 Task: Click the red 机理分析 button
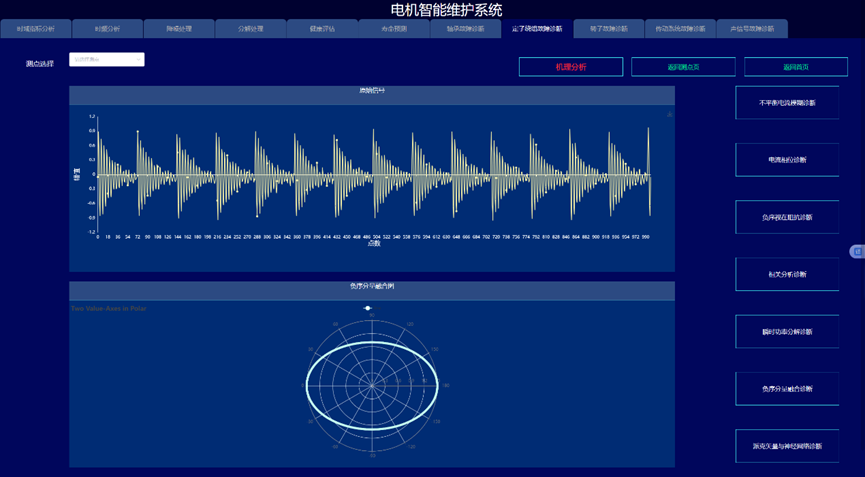click(570, 67)
